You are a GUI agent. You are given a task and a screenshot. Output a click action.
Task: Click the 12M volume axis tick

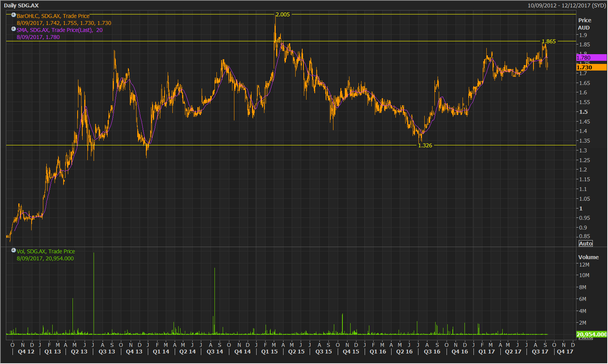(584, 265)
